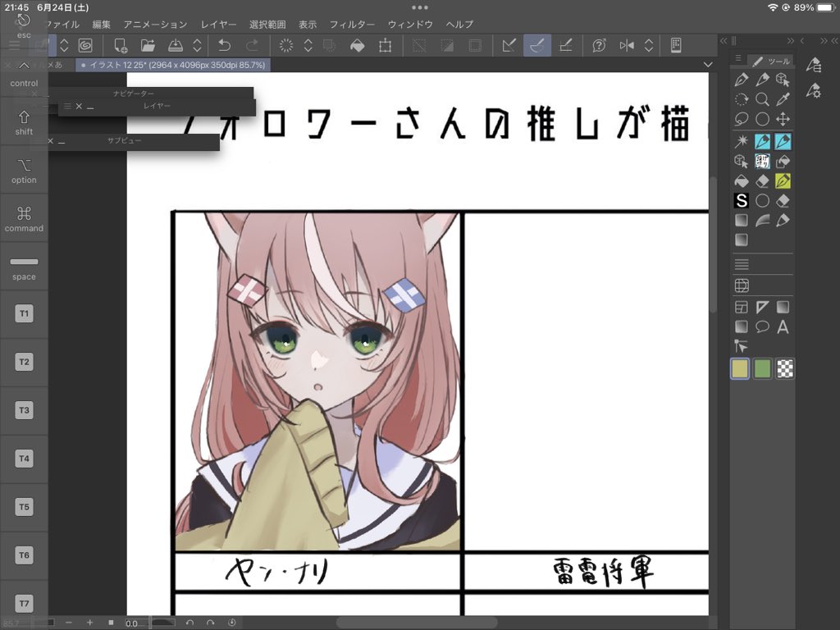
Task: Select the green sub color swatch
Action: pyautogui.click(x=761, y=368)
